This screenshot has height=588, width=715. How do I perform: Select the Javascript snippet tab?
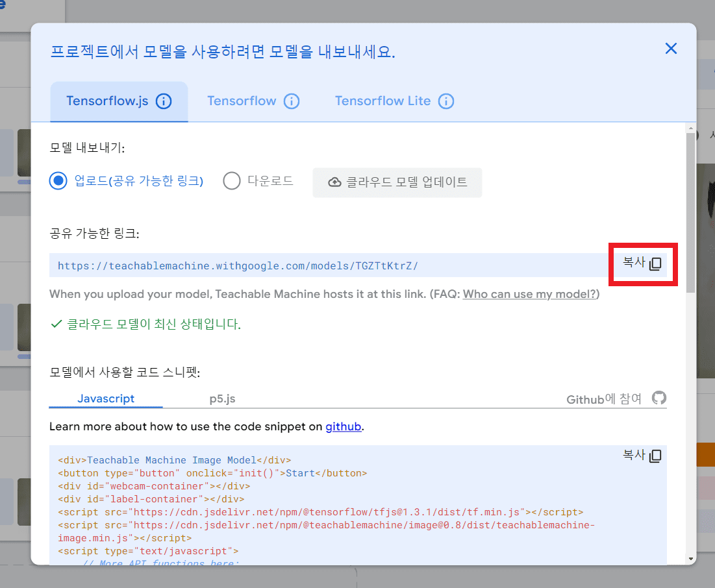106,399
